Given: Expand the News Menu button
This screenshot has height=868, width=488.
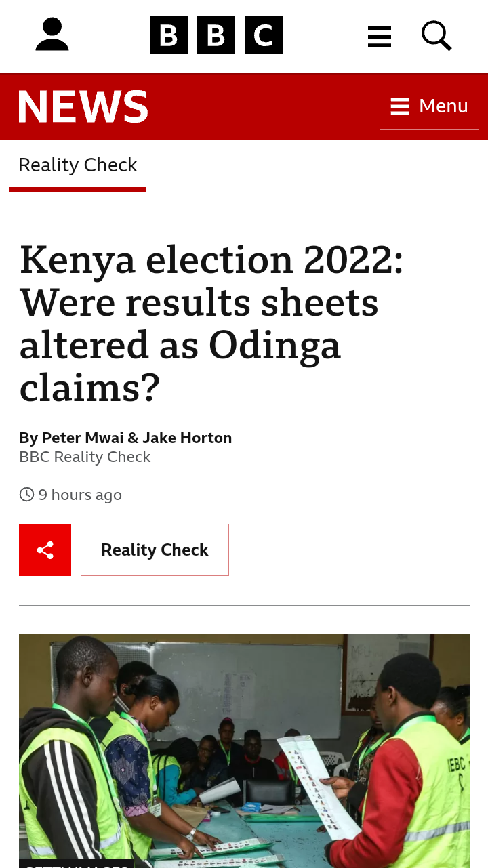Looking at the screenshot, I should pos(429,106).
